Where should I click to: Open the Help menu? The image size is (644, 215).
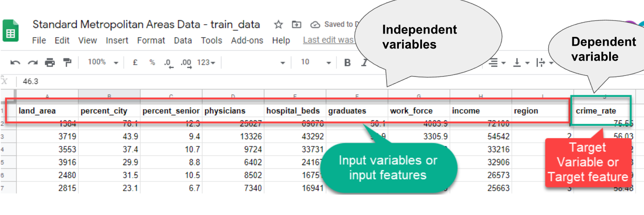(281, 41)
